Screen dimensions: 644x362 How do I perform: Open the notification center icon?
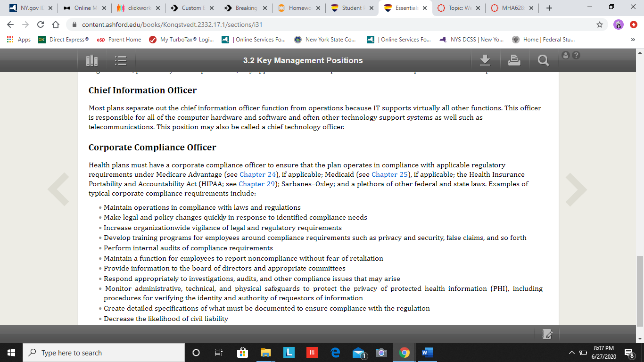coord(628,353)
